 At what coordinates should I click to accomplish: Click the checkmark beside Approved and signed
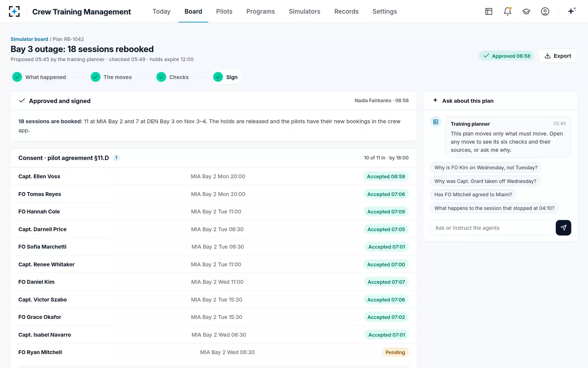[22, 101]
